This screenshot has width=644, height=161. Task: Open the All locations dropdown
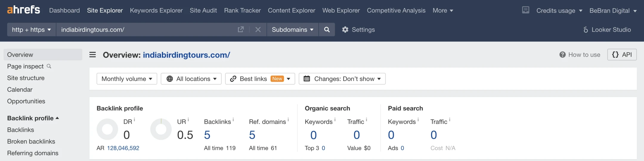tap(191, 79)
